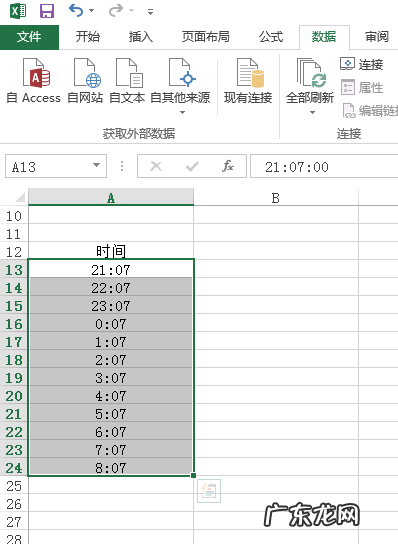
Task: Select row 13 header
Action: (14, 270)
